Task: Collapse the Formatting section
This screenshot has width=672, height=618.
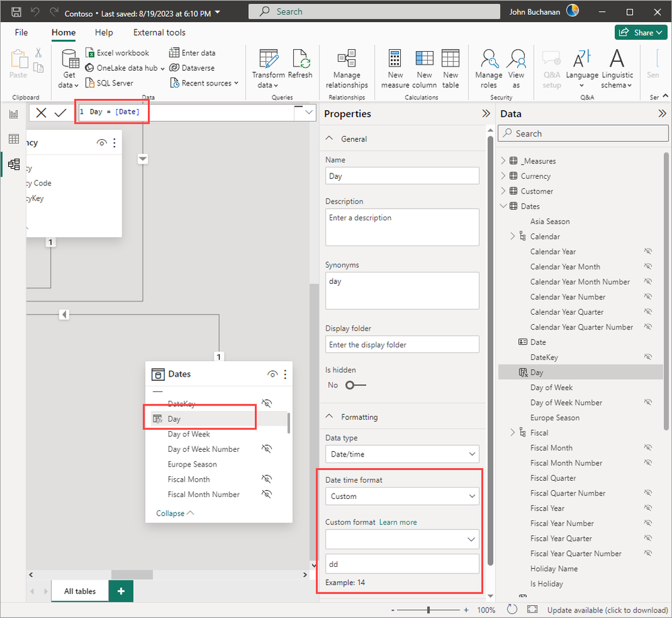Action: pyautogui.click(x=329, y=416)
